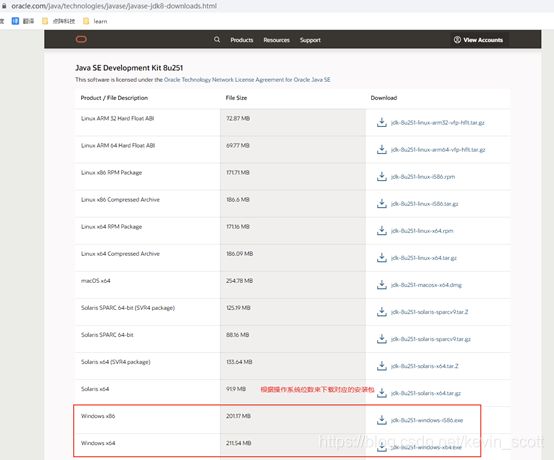The width and height of the screenshot is (554, 460).
Task: Click the browser address bar URL
Action: click(x=114, y=6)
